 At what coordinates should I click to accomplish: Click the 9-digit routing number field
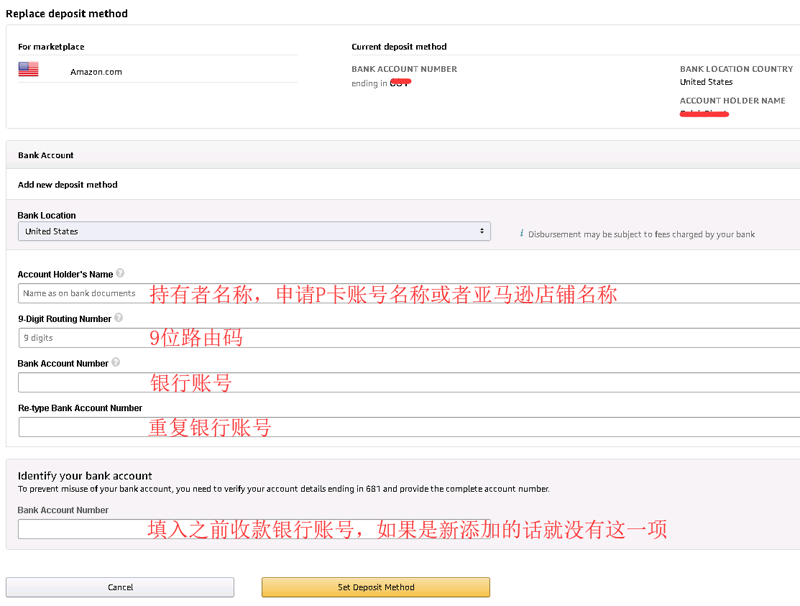point(409,338)
